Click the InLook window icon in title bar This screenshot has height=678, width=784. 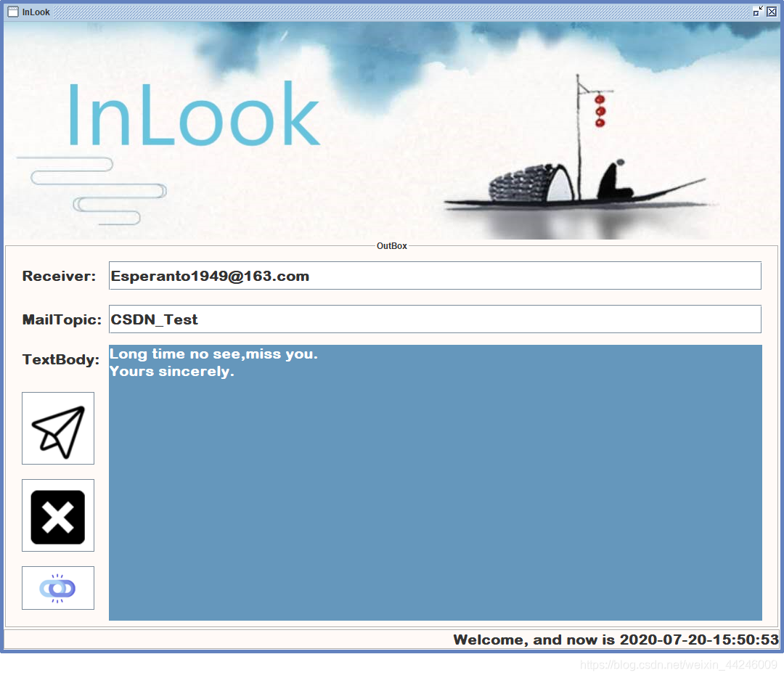[13, 12]
